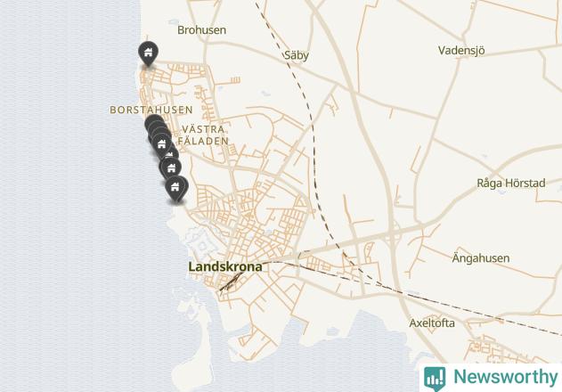Click the motorway interchange west of Ängahusen
This screenshot has height=392, width=562.
[392, 235]
